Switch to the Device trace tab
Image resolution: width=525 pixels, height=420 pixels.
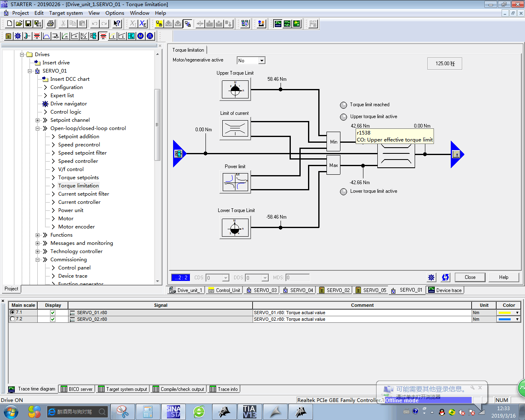(x=445, y=290)
